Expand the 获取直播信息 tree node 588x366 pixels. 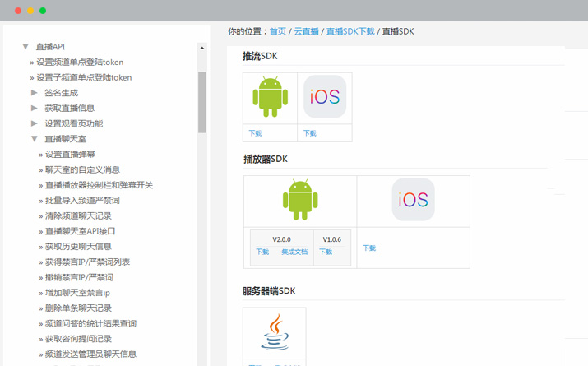coord(35,109)
